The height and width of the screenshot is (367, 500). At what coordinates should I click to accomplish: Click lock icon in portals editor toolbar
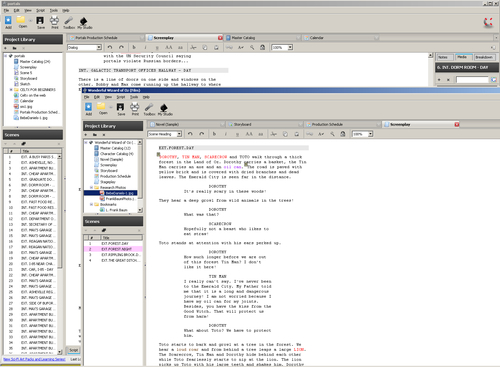(263, 48)
